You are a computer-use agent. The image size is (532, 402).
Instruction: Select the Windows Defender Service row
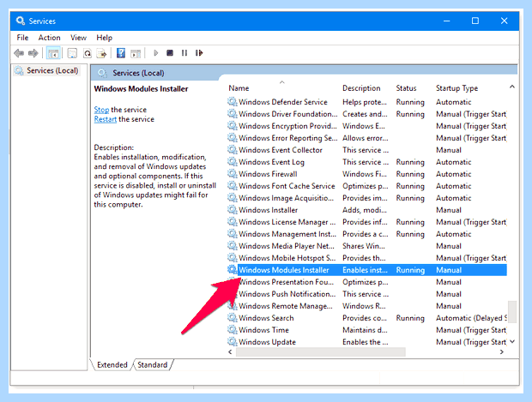[366, 102]
